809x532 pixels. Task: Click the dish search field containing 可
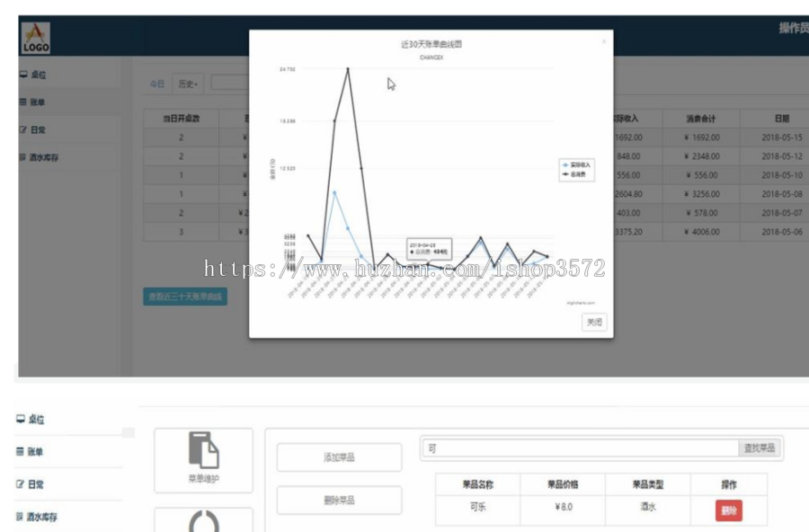click(x=581, y=448)
